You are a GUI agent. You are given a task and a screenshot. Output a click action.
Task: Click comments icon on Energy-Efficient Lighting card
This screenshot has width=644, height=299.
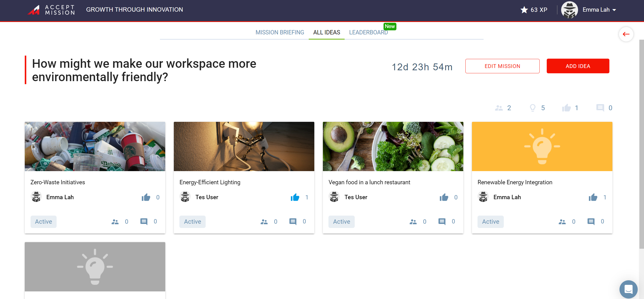(x=293, y=222)
